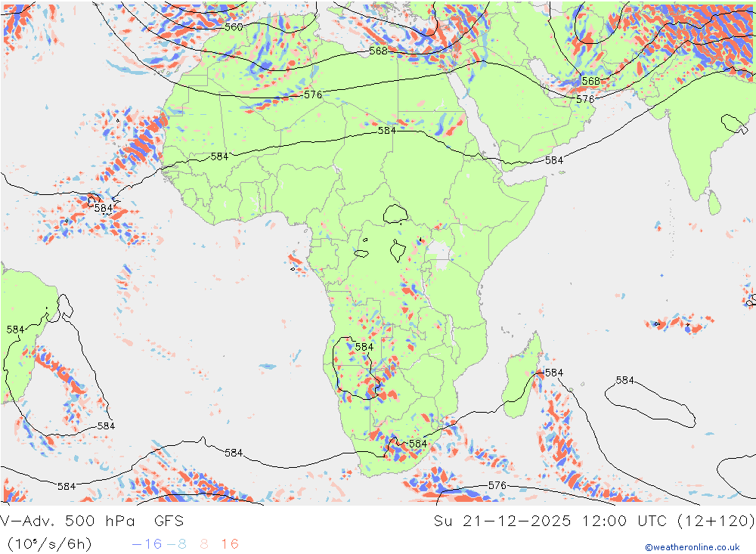Click the 568 contour label over Iran
Image resolution: width=756 pixels, height=554 pixels.
pos(590,81)
